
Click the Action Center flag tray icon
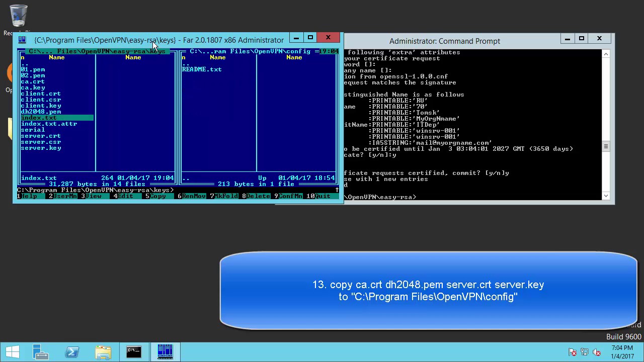pyautogui.click(x=572, y=352)
